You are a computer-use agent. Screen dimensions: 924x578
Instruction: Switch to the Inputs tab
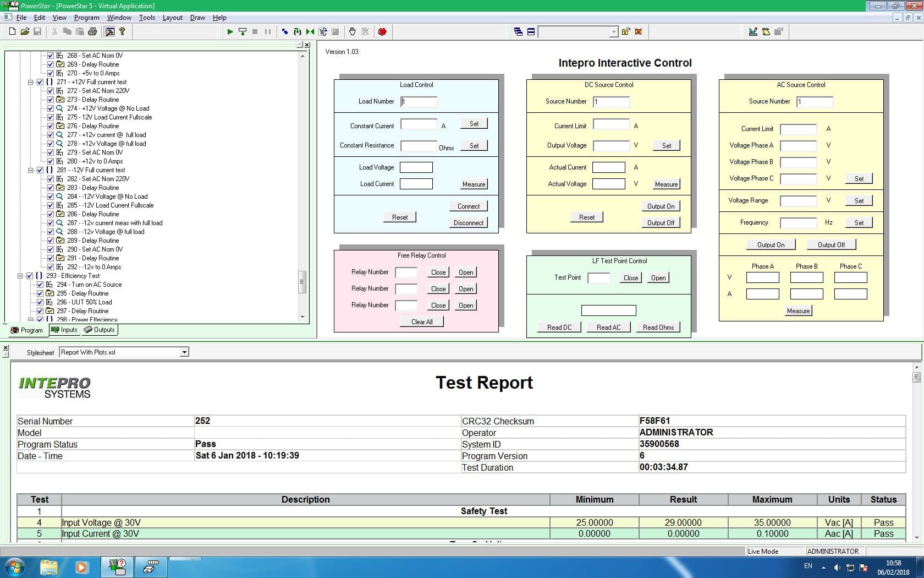click(64, 330)
